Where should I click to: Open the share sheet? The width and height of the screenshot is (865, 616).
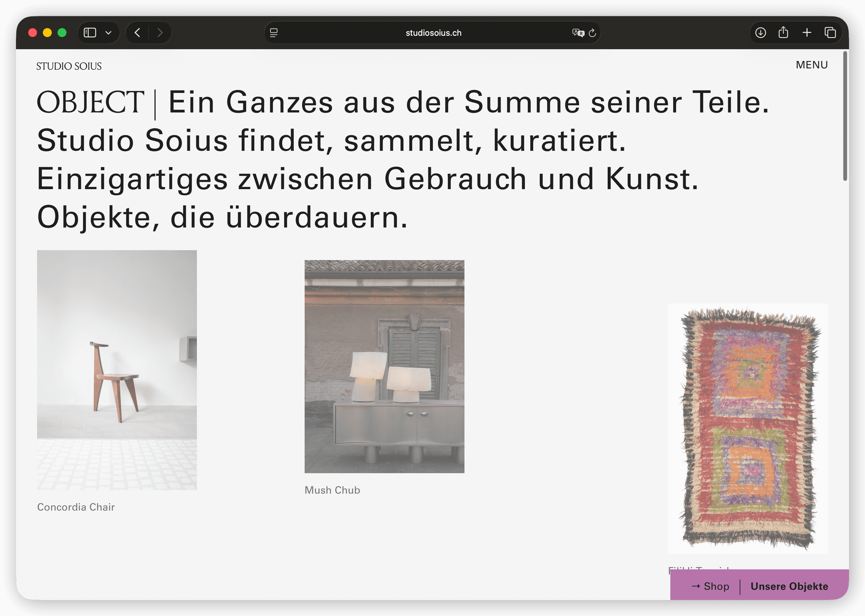coord(783,32)
